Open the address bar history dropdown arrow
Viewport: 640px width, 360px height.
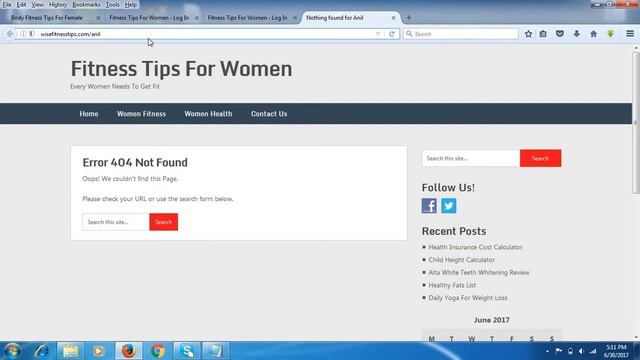click(378, 34)
